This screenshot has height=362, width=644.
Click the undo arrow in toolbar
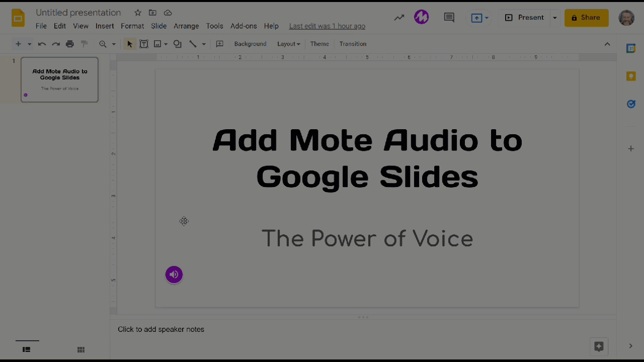(42, 44)
